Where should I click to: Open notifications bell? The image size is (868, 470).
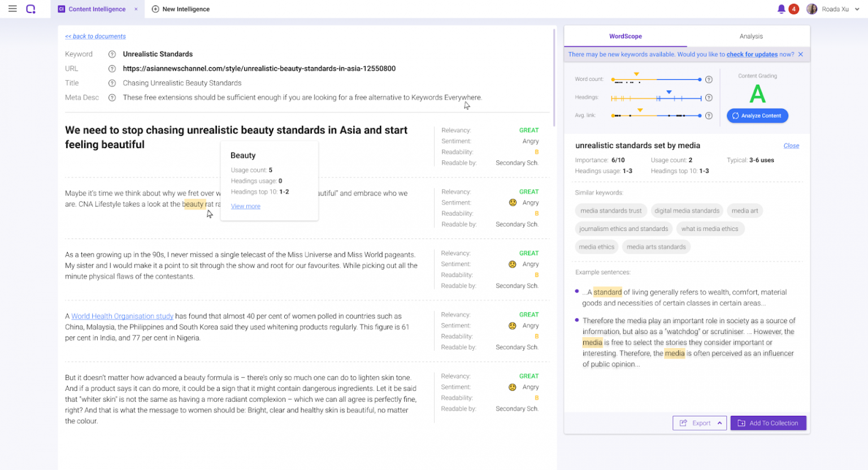781,9
